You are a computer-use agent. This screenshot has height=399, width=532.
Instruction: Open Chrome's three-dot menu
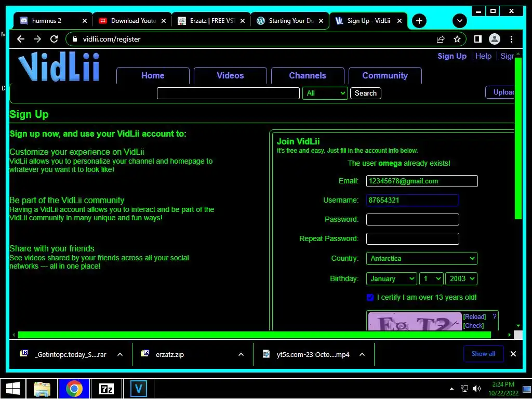pyautogui.click(x=511, y=39)
